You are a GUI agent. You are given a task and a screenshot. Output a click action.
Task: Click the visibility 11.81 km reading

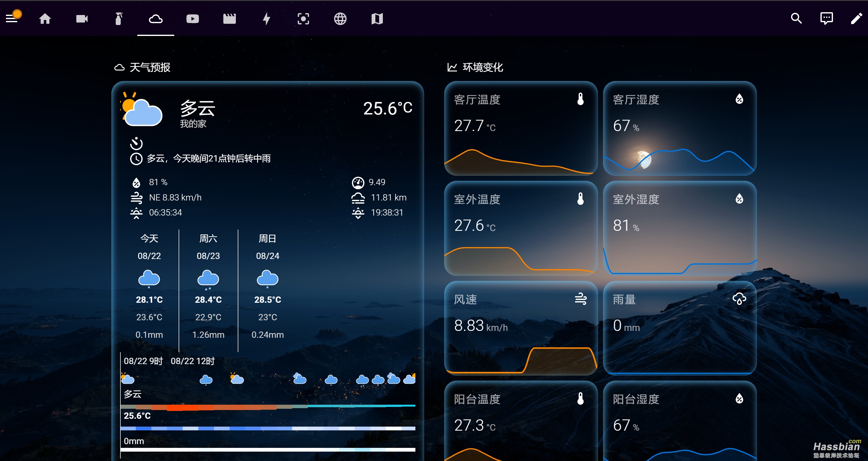(388, 197)
